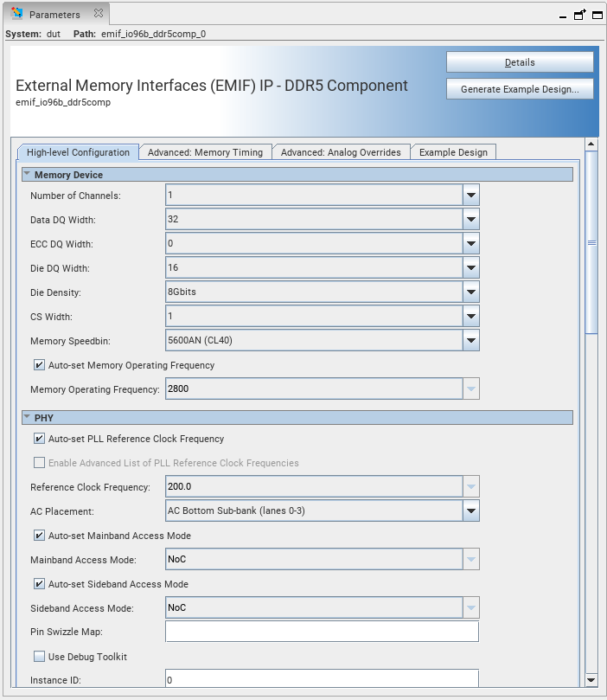Enable Use Debug Toolkit checkbox
607x700 pixels.
pyautogui.click(x=39, y=656)
